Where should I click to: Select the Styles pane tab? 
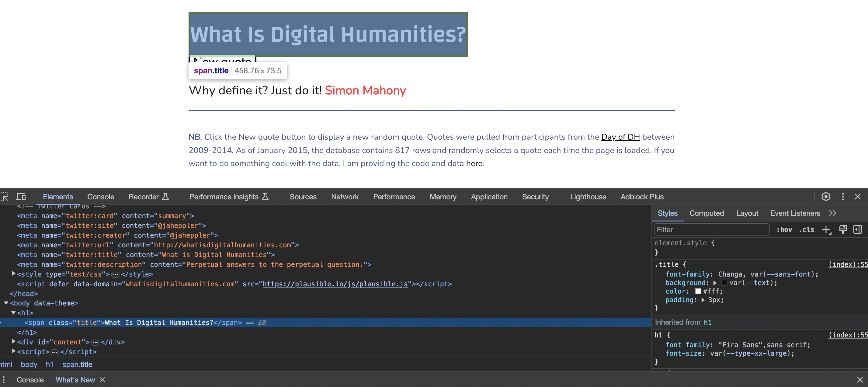668,213
